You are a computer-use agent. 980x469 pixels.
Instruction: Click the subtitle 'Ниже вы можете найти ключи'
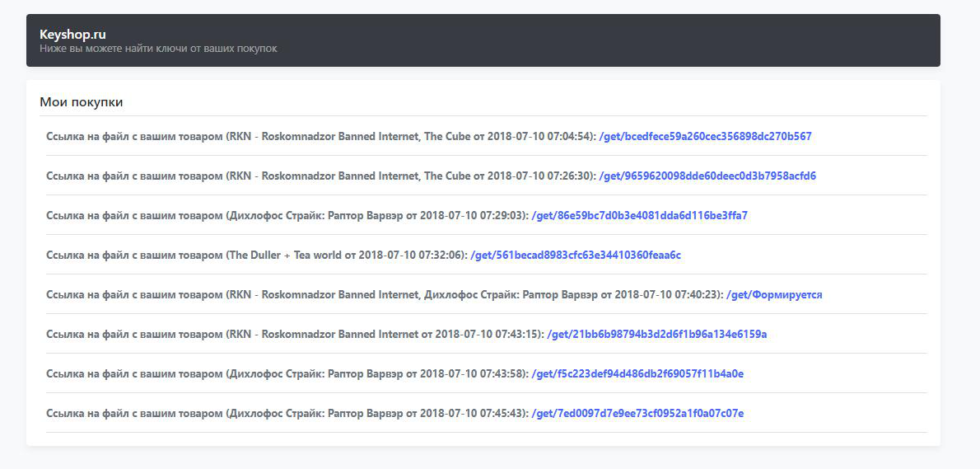(x=158, y=48)
